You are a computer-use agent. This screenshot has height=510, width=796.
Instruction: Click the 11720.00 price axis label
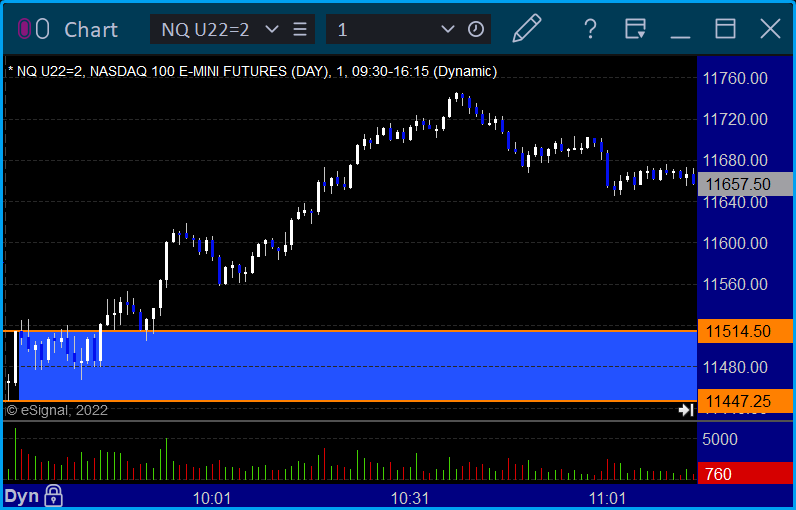coord(735,119)
